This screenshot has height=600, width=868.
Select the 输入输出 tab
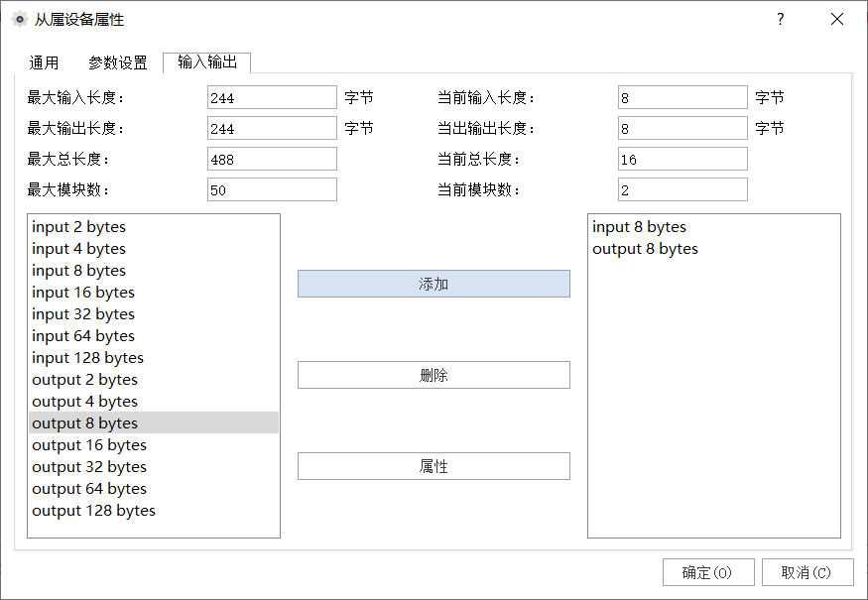click(x=207, y=61)
